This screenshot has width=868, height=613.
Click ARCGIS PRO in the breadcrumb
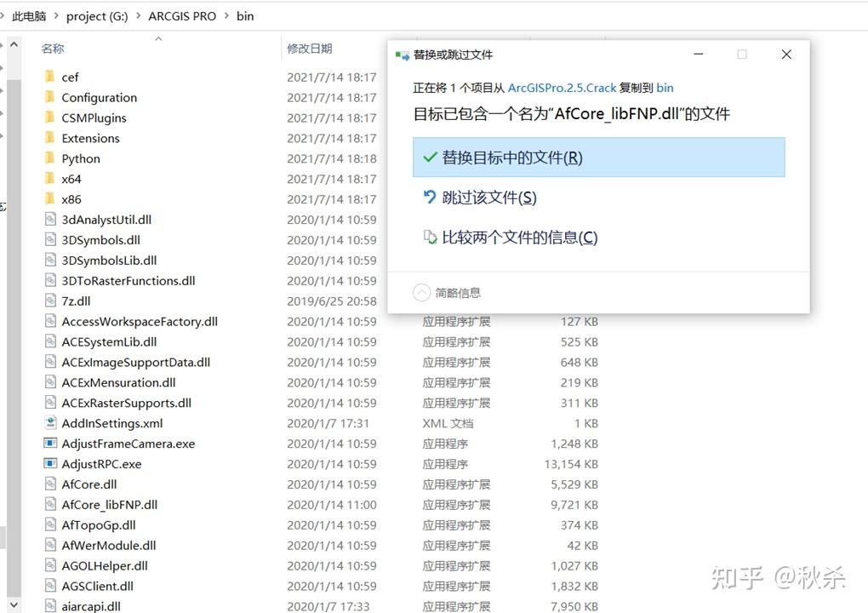click(x=182, y=16)
